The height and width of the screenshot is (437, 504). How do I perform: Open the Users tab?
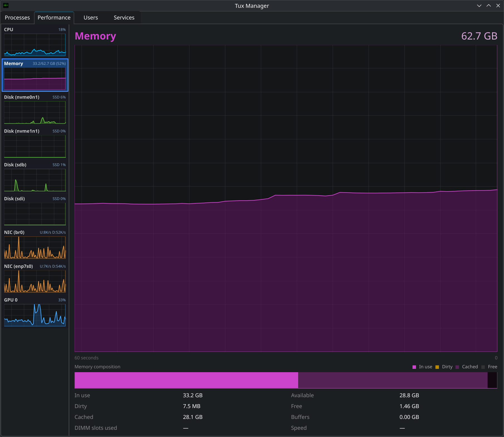click(91, 18)
